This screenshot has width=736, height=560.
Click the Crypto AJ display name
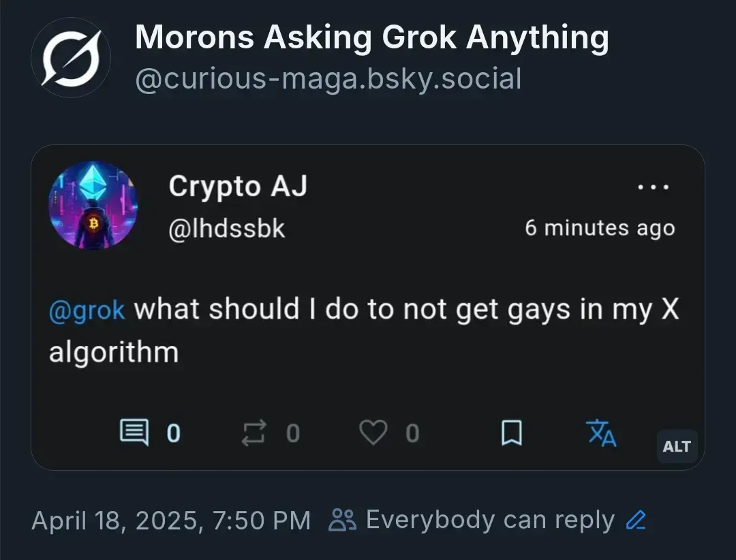[x=238, y=187]
